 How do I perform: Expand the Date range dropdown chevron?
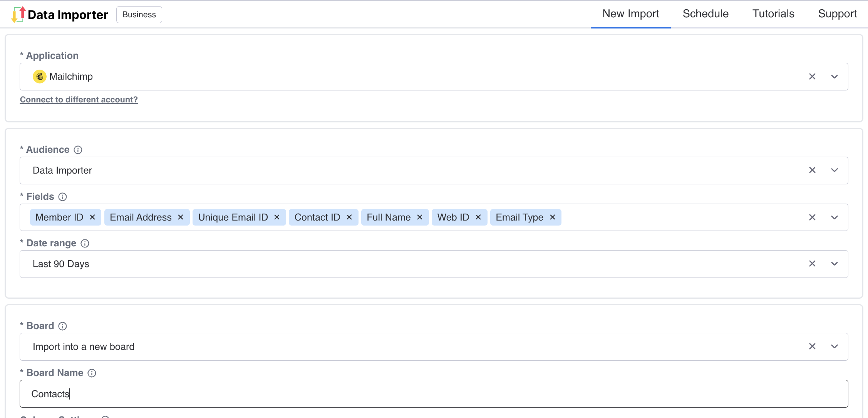[834, 264]
